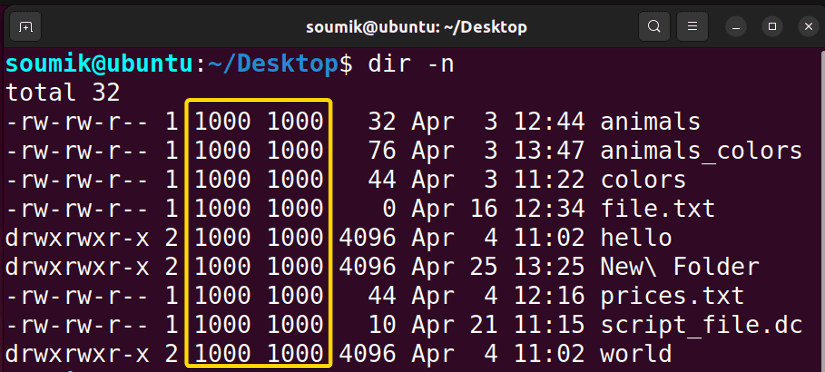This screenshot has width=825, height=372.
Task: Click the date Apr 21 in script_file.dc row
Action: tap(455, 326)
